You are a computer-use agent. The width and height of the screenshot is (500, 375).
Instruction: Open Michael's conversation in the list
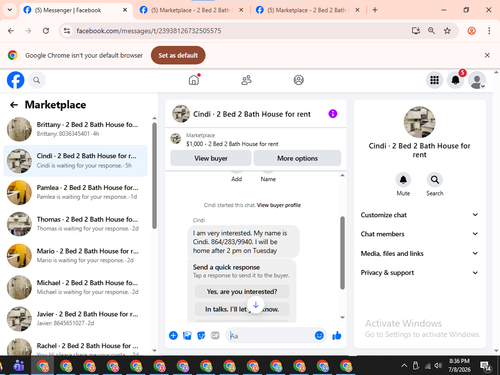click(x=76, y=287)
